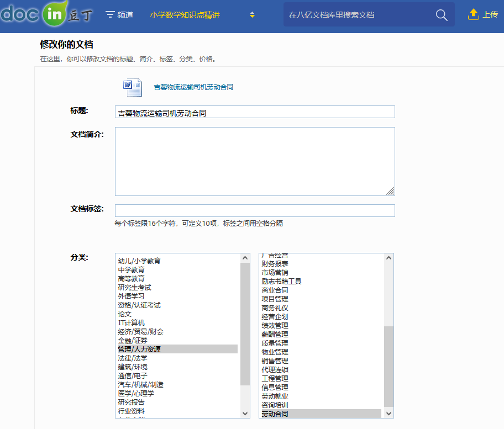Select category IT计算机

click(178, 322)
